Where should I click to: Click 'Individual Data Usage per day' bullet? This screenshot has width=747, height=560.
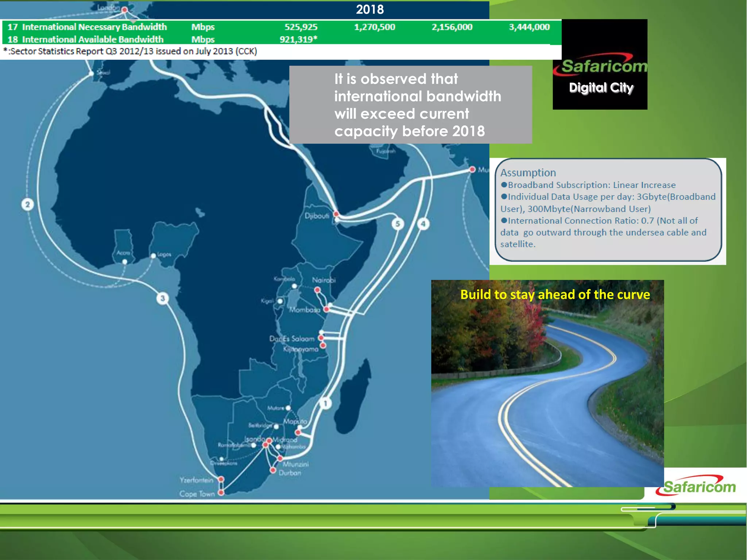[608, 203]
